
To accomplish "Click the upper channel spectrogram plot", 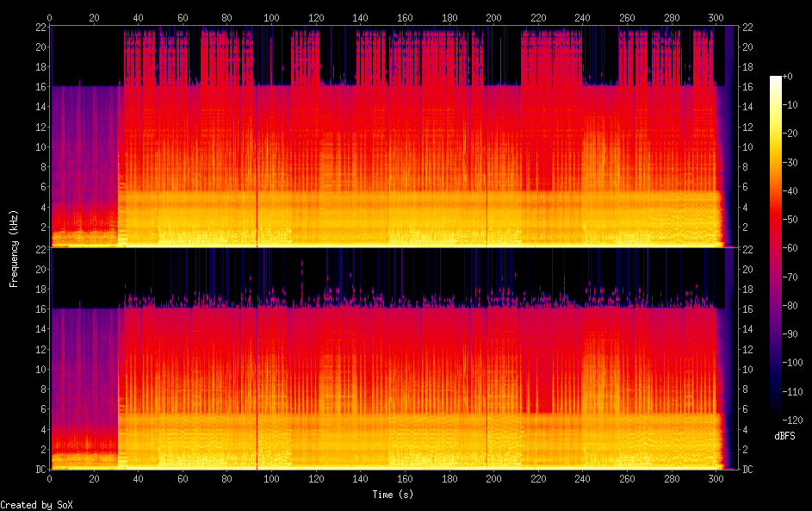I will pyautogui.click(x=393, y=136).
